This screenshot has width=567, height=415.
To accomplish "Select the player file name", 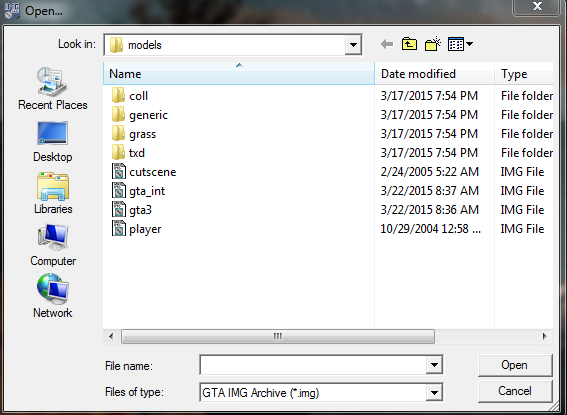I will tap(145, 229).
